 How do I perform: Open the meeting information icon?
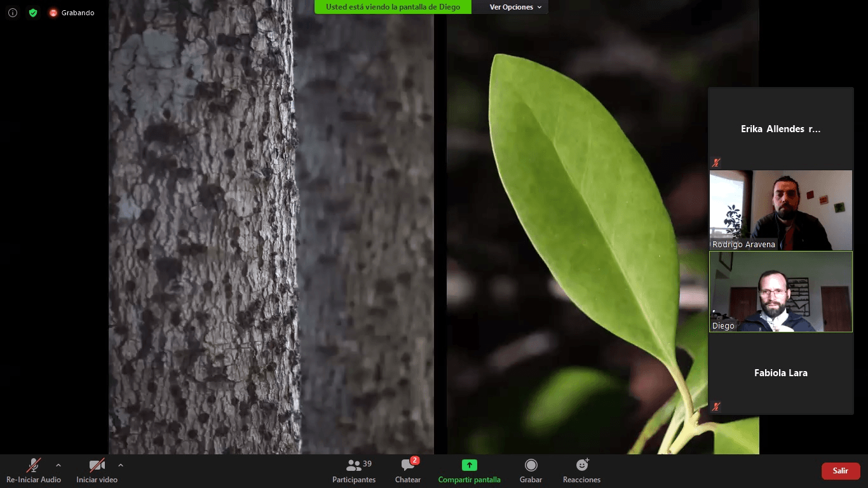(13, 13)
